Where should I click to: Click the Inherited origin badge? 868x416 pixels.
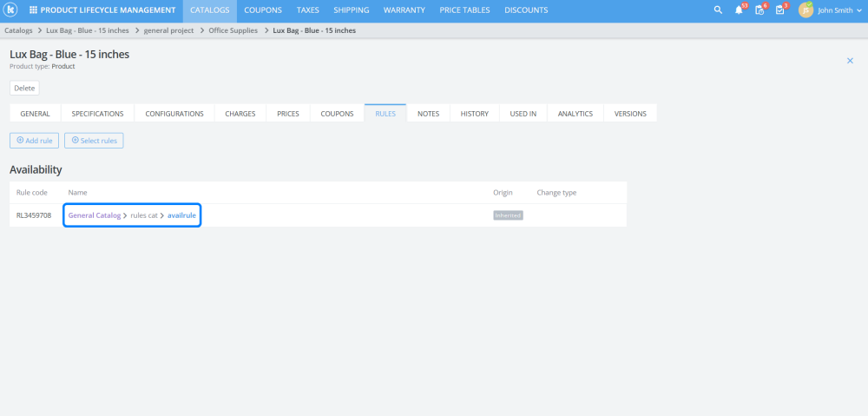pos(508,215)
